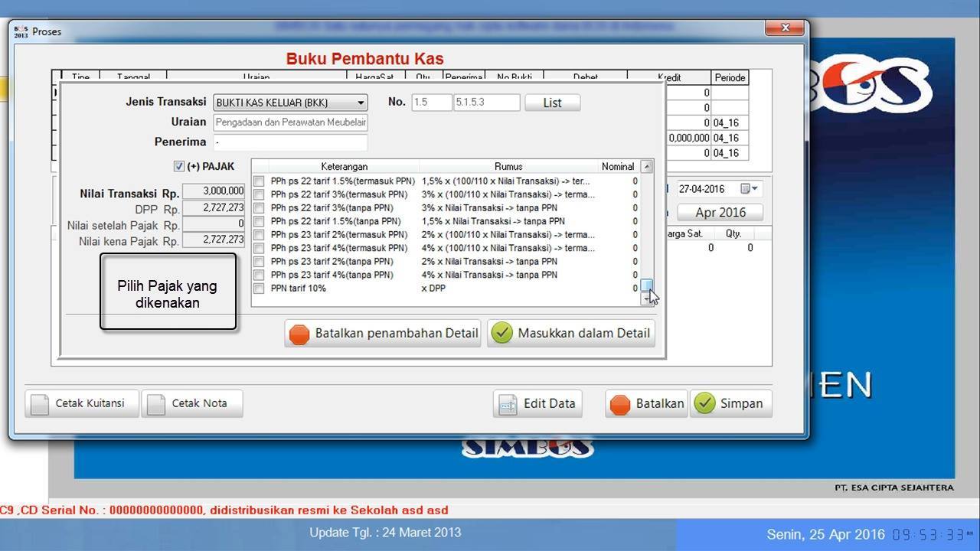
Task: Toggle the (+) PAJAK checkbox
Action: pos(179,166)
